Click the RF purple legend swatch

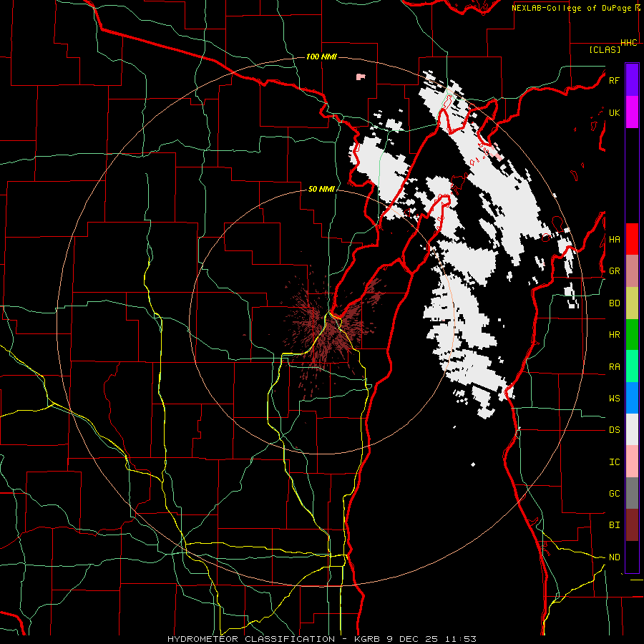[x=632, y=80]
